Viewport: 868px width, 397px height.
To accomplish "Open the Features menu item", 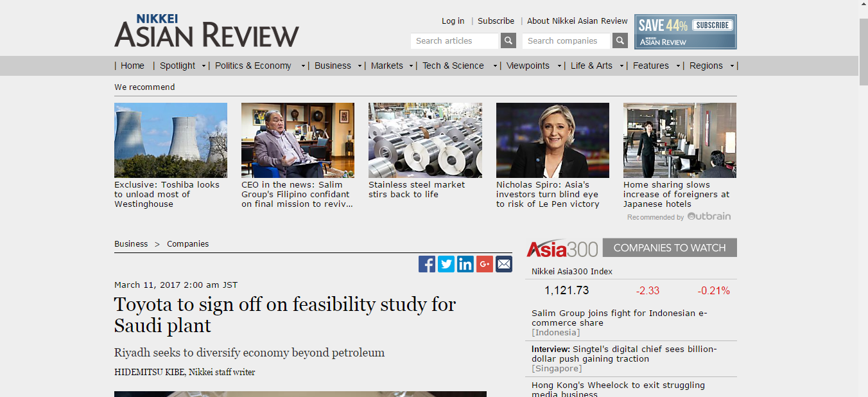I will click(651, 66).
